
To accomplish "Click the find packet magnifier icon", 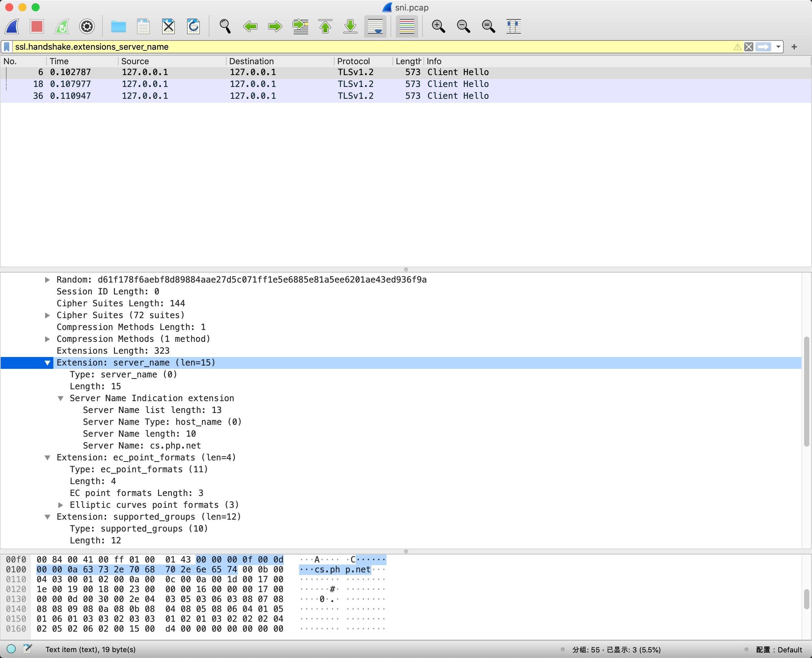I will point(225,26).
